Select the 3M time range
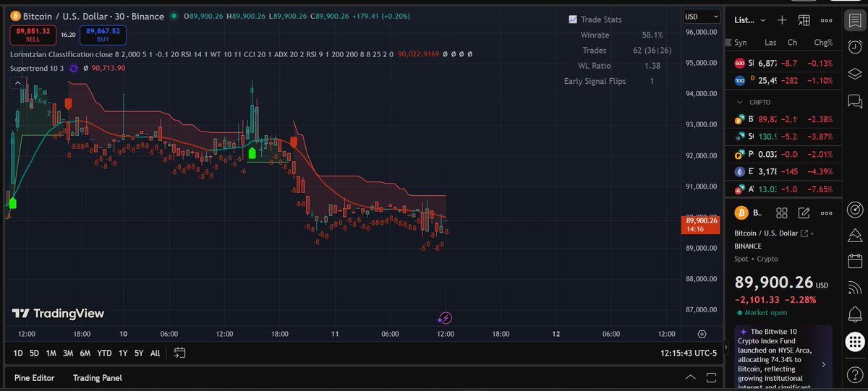Viewport: 868px width, 391px height. (68, 353)
